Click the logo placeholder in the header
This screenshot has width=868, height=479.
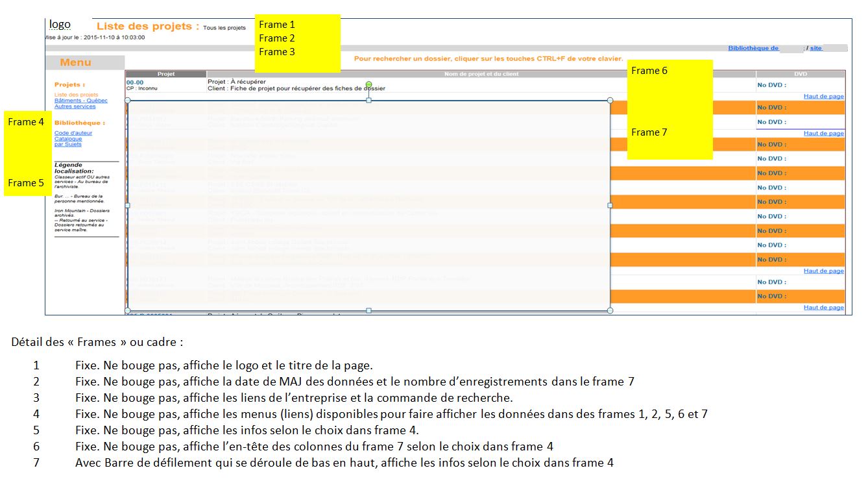(x=60, y=25)
